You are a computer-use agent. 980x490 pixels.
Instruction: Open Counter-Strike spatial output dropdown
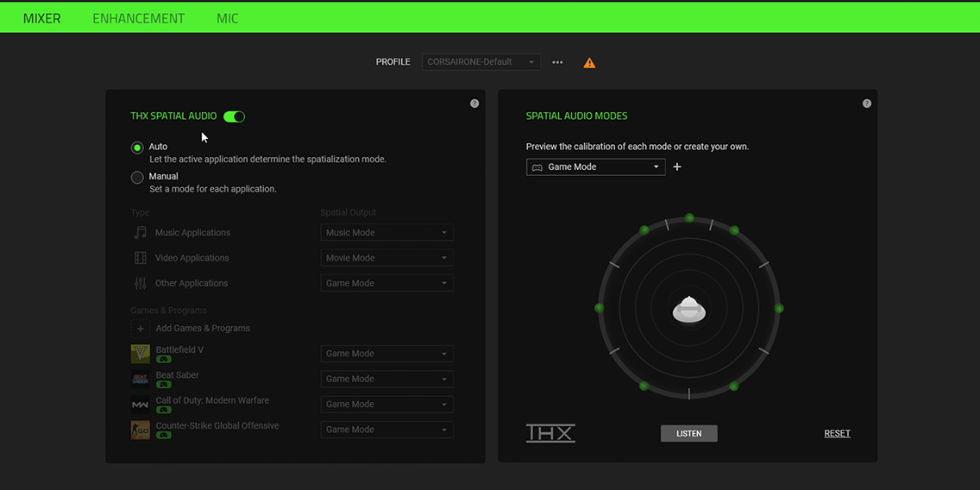pyautogui.click(x=386, y=430)
